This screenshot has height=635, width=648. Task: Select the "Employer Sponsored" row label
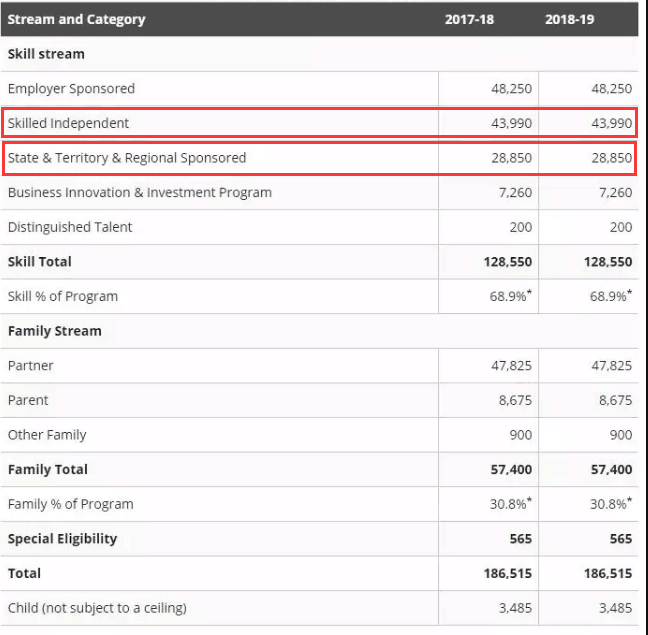tap(71, 89)
